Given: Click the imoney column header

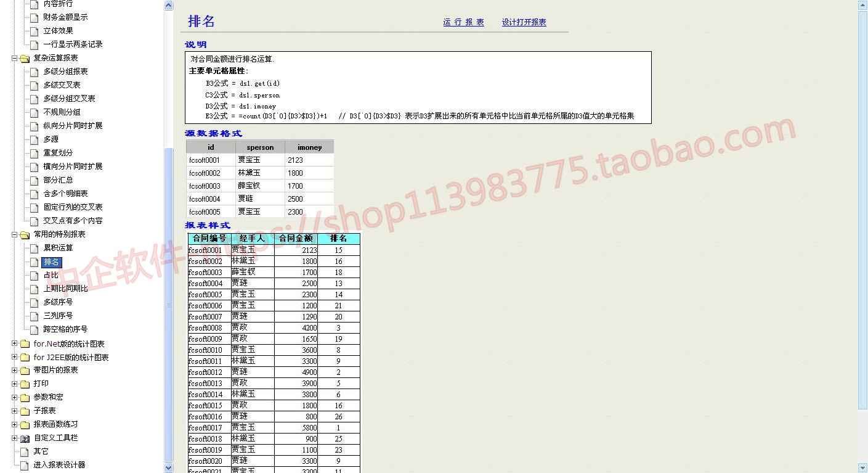Looking at the screenshot, I should (309, 147).
